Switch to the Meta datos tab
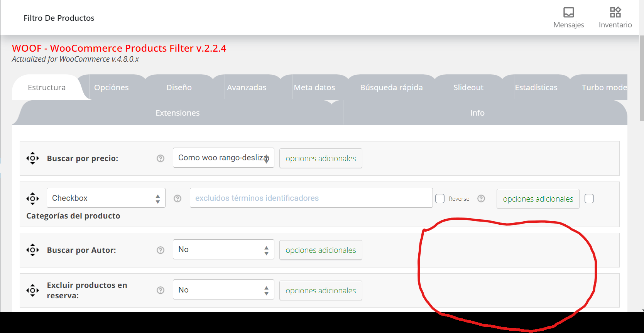This screenshot has height=333, width=644. [x=314, y=87]
